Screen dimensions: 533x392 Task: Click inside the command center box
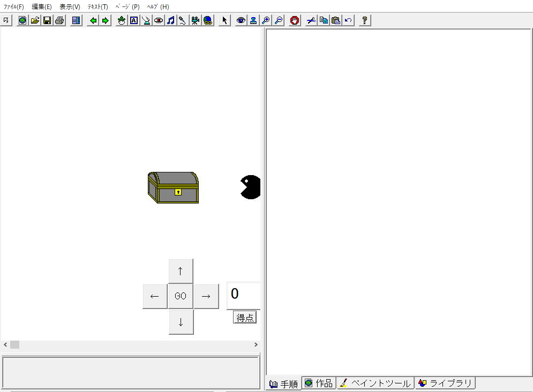pyautogui.click(x=131, y=372)
